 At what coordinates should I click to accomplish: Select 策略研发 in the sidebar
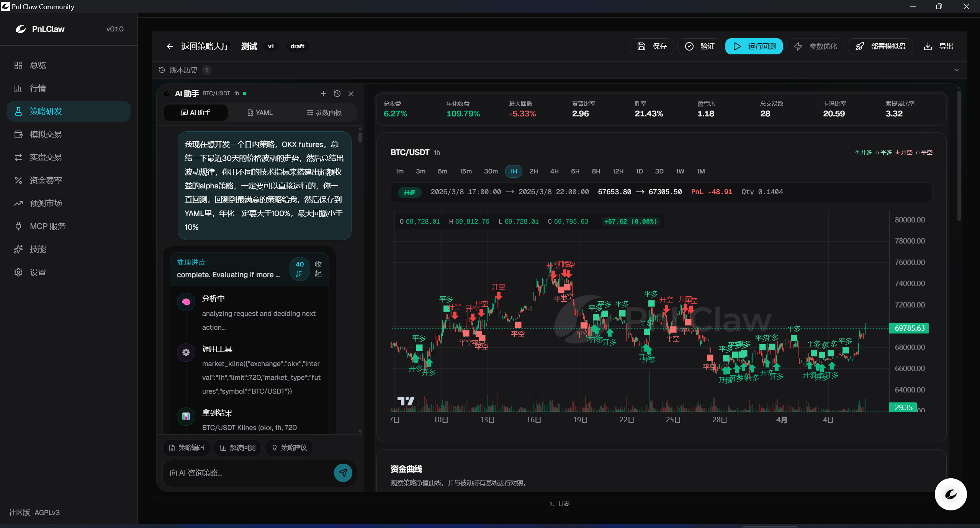click(69, 111)
